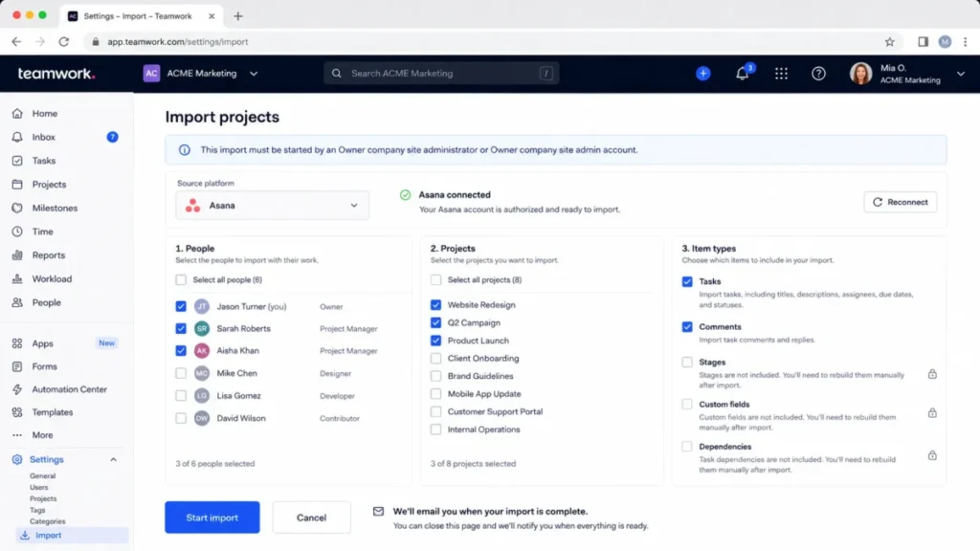Screen dimensions: 980x551
Task: Click the Cancel button
Action: [311, 518]
